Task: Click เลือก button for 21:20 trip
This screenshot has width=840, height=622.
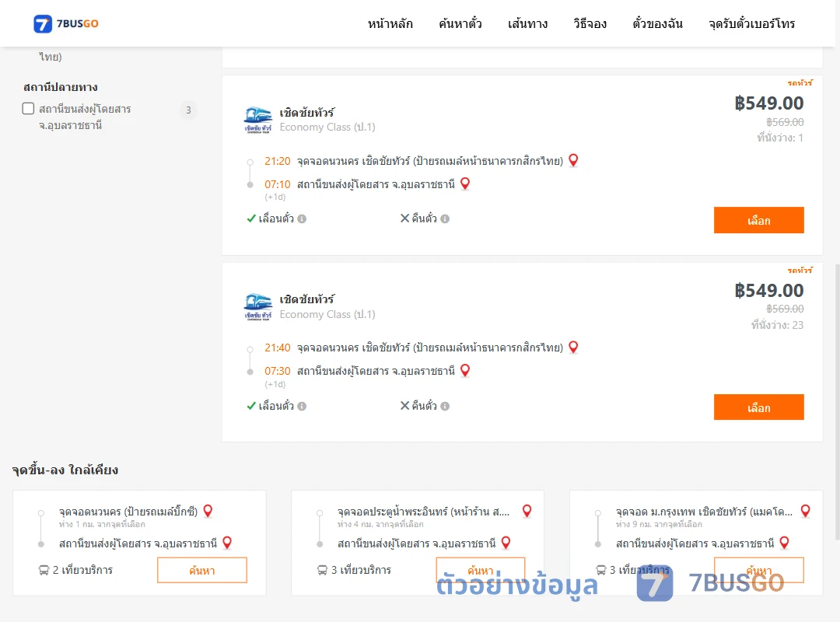Action: tap(758, 220)
